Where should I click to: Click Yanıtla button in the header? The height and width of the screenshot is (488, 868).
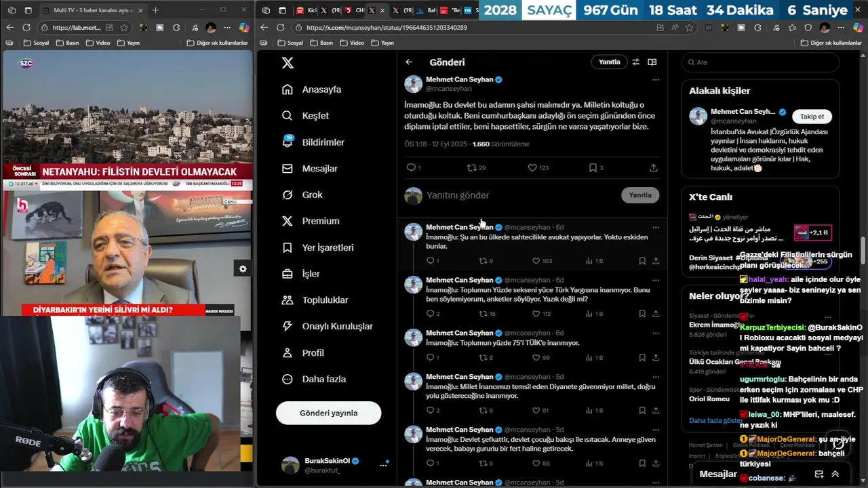[x=609, y=62]
